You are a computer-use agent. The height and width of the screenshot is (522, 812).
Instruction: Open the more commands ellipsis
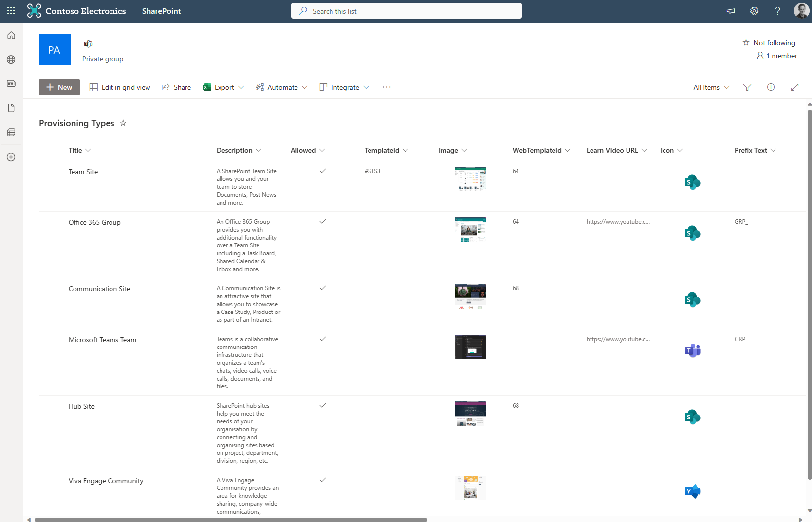pyautogui.click(x=387, y=87)
